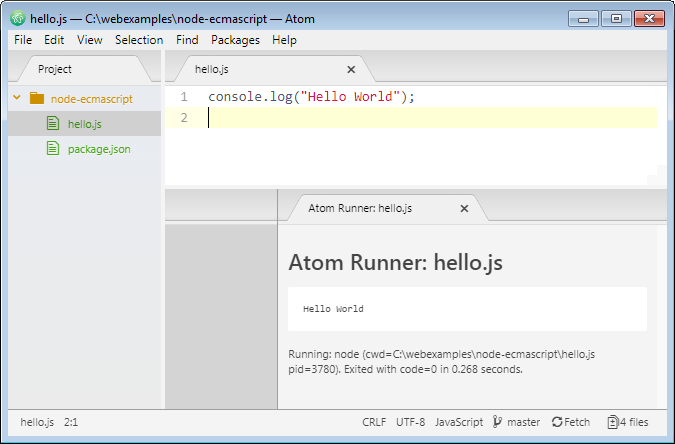This screenshot has height=444, width=675.
Task: Click the node-ecmascript folder icon
Action: coord(37,99)
